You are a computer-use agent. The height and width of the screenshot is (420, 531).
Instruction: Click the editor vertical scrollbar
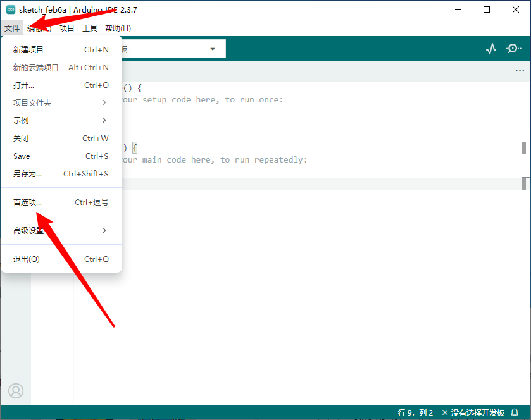pos(524,147)
